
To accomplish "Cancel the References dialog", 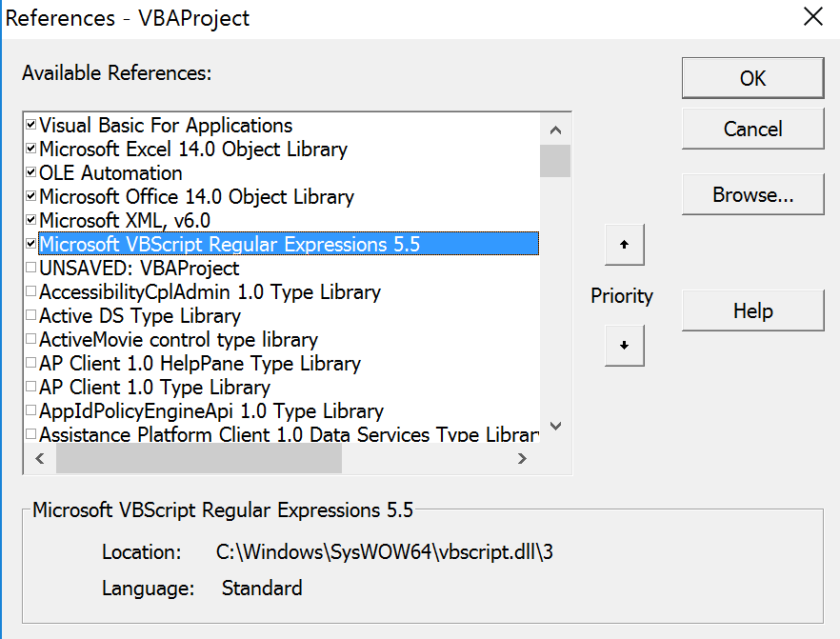I will click(752, 129).
